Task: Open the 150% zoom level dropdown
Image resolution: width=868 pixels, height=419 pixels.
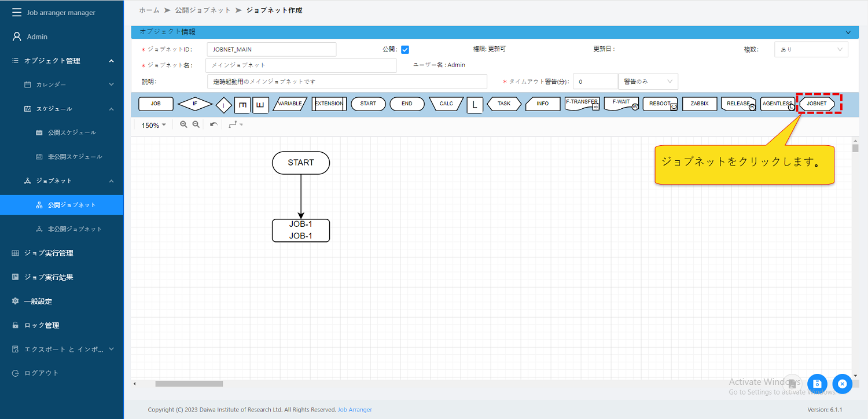Action: click(153, 125)
